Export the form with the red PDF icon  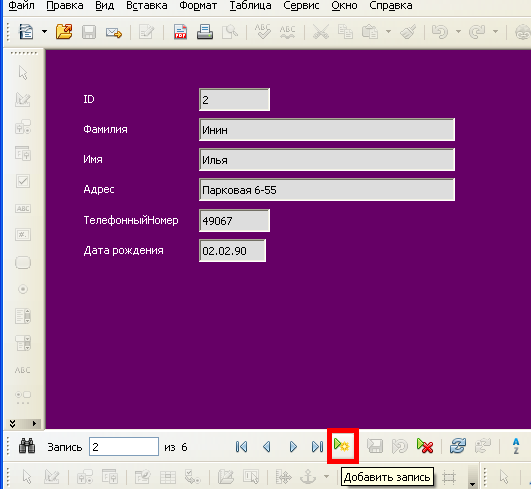pyautogui.click(x=180, y=32)
